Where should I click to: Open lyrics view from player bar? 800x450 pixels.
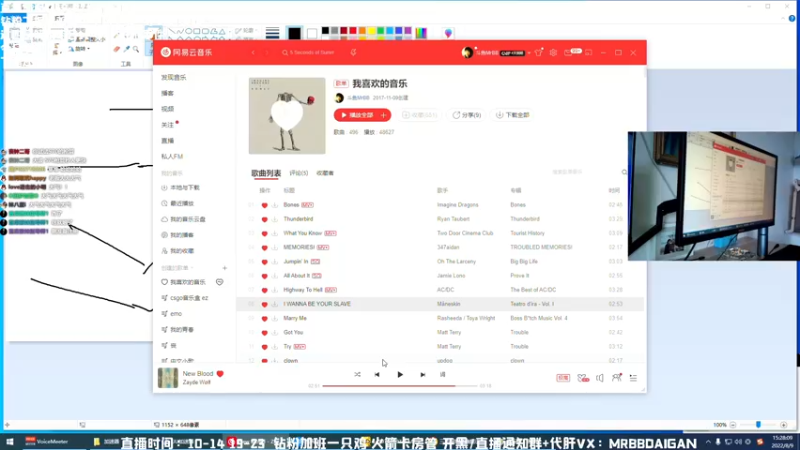(x=442, y=374)
